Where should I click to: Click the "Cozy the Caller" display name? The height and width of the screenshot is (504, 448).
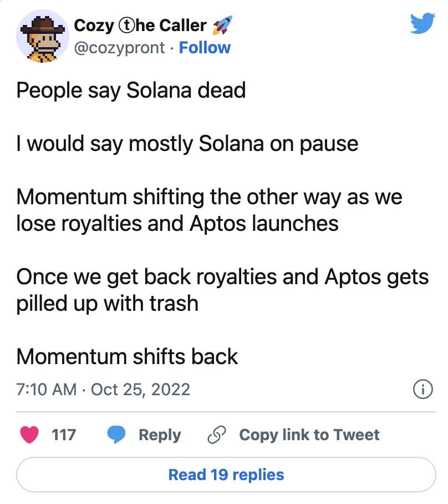(x=140, y=25)
